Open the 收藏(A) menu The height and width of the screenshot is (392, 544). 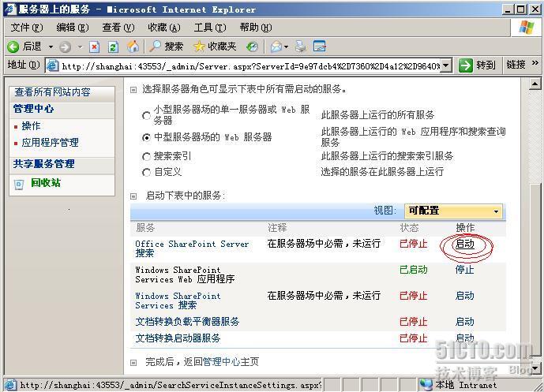coord(164,28)
